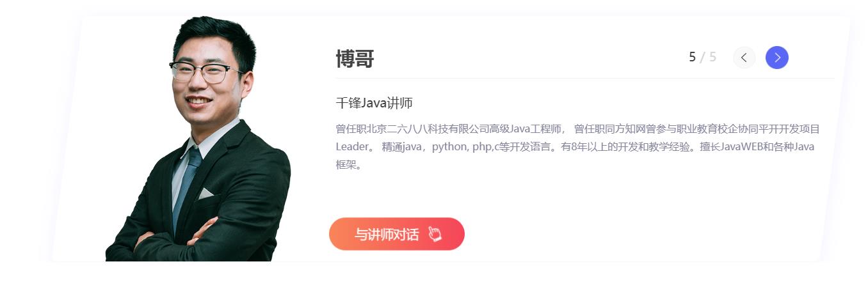Click the gray total page count 5
This screenshot has width=868, height=303.
click(x=712, y=58)
